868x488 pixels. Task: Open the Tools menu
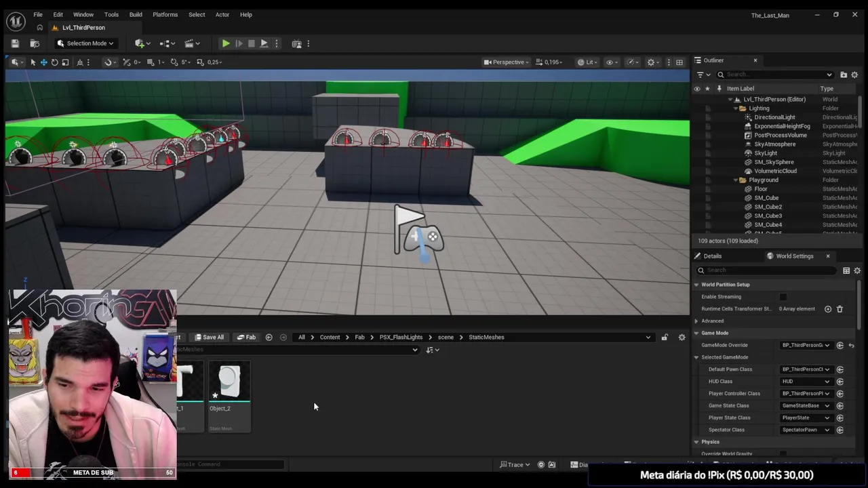(111, 15)
